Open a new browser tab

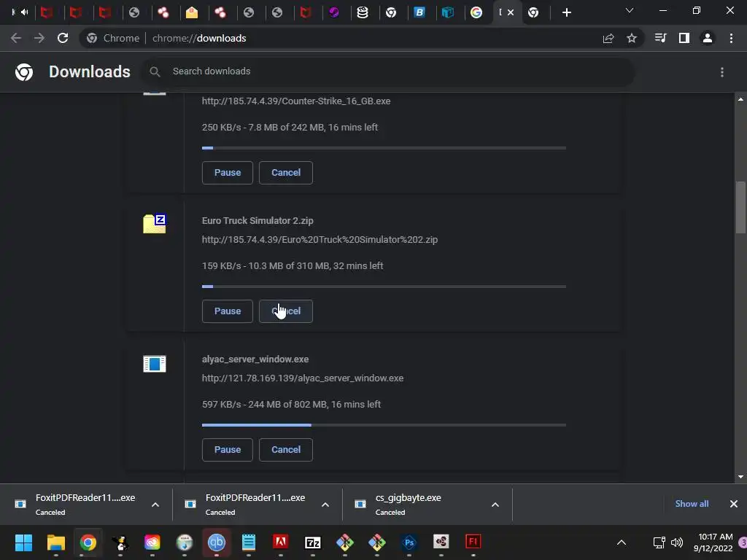(566, 12)
